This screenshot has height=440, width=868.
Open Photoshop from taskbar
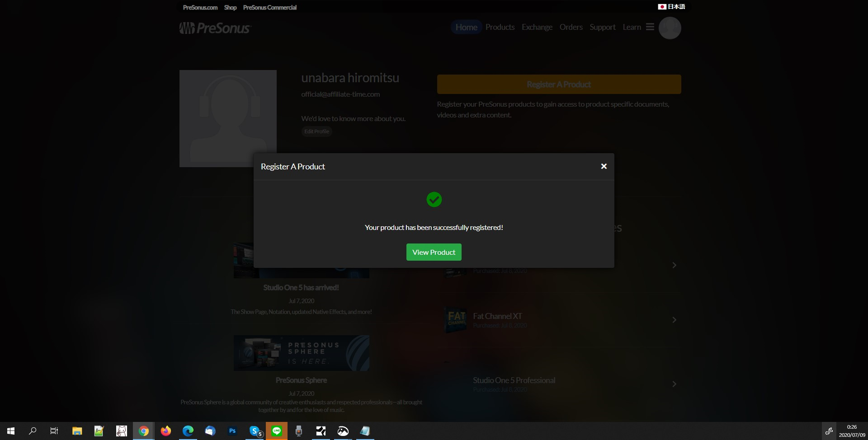pos(232,431)
